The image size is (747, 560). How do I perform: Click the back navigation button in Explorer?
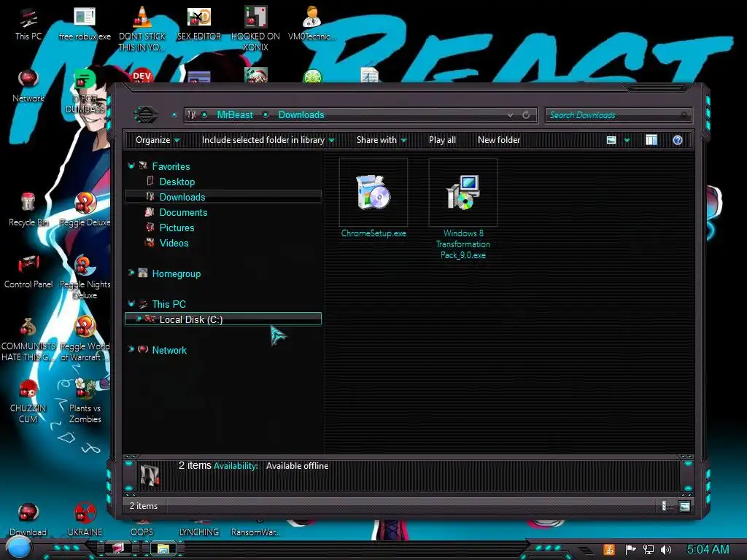146,114
